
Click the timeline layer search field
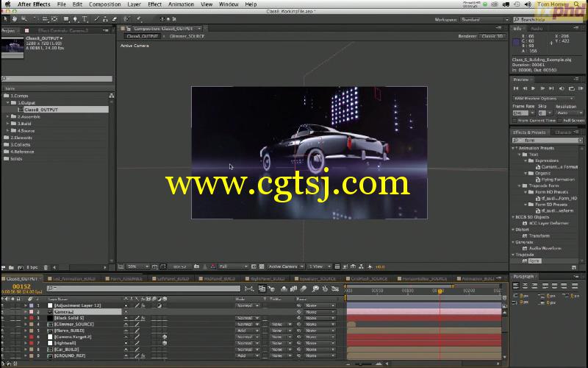[143, 289]
